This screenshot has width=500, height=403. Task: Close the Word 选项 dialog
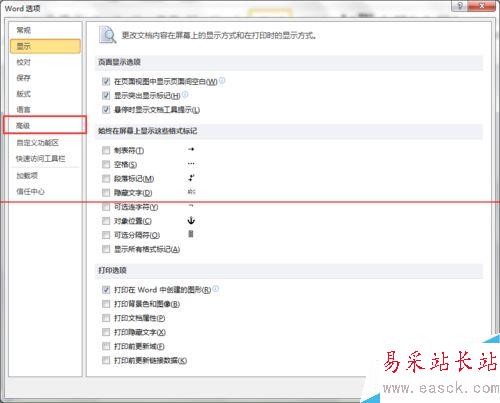(482, 5)
